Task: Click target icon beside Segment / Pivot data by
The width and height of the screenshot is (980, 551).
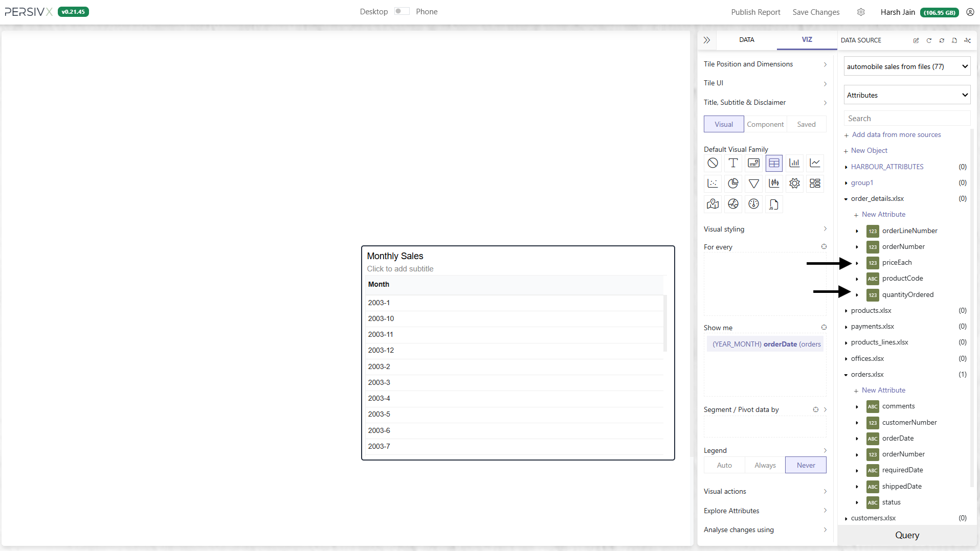Action: 816,409
